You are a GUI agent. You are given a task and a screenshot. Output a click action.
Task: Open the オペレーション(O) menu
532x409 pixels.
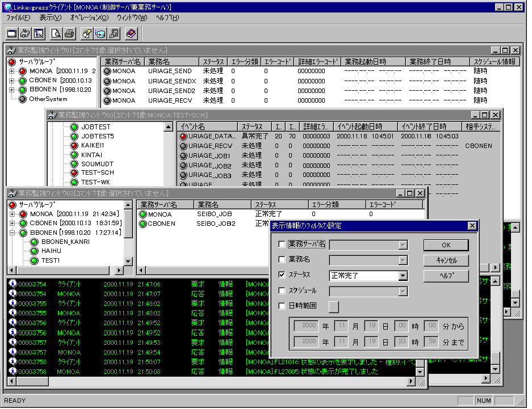(89, 18)
